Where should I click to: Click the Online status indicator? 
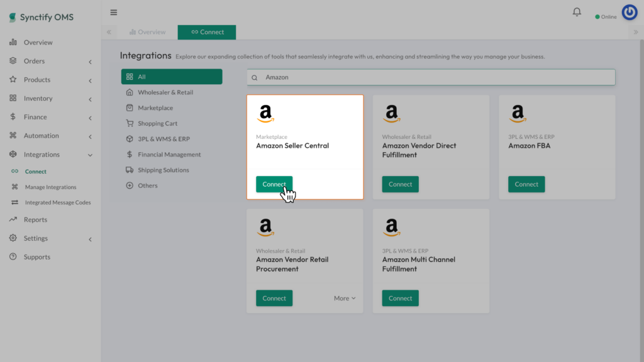tap(606, 17)
